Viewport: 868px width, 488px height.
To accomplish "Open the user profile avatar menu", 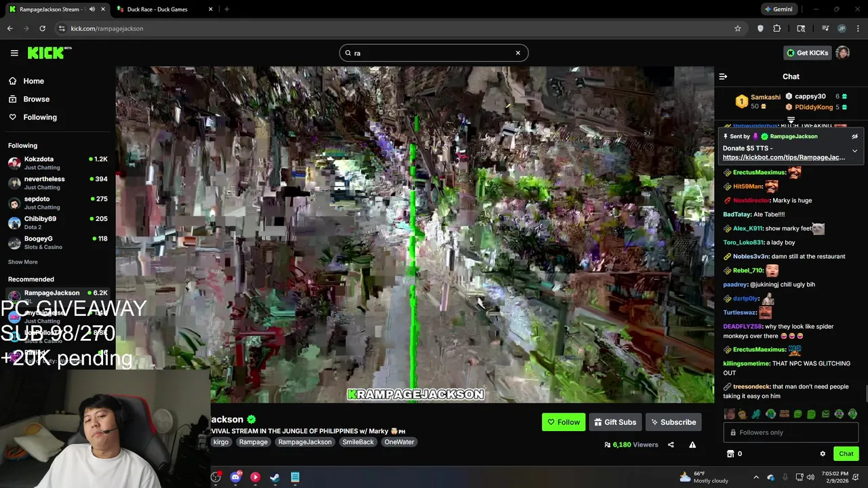I will (x=843, y=53).
